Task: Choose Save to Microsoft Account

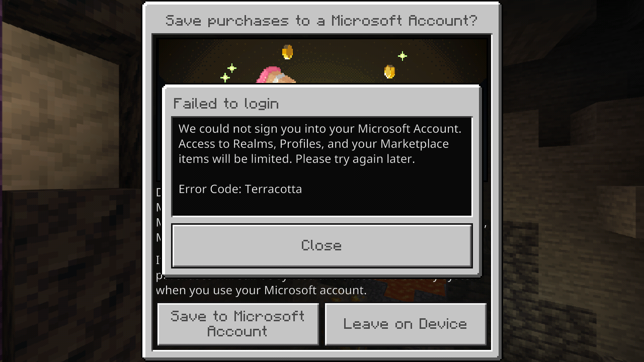Action: (x=238, y=324)
